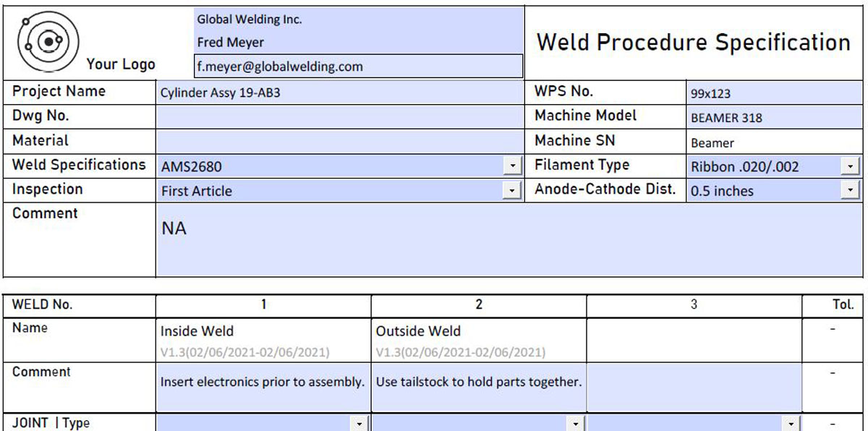
Task: Click the Machine Model field BEAMER 318
Action: point(774,118)
